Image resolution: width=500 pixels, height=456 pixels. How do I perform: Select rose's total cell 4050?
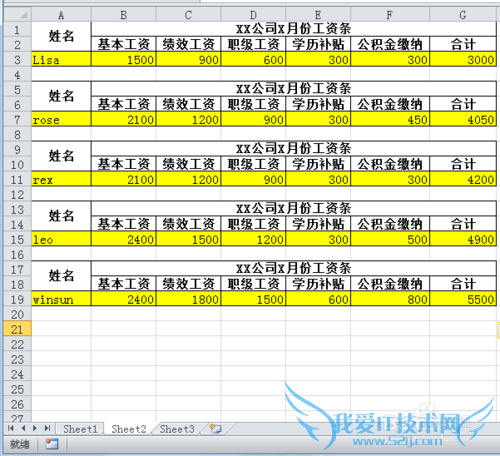coord(463,120)
